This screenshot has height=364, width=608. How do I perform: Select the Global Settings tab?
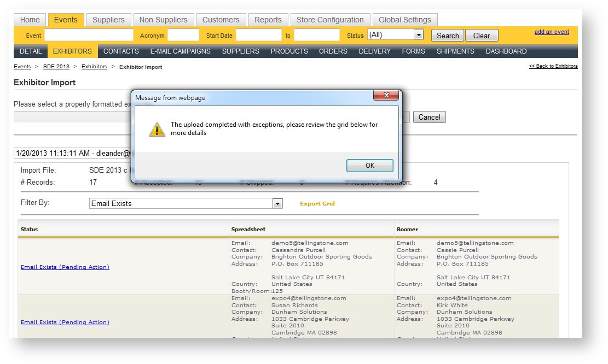point(404,20)
